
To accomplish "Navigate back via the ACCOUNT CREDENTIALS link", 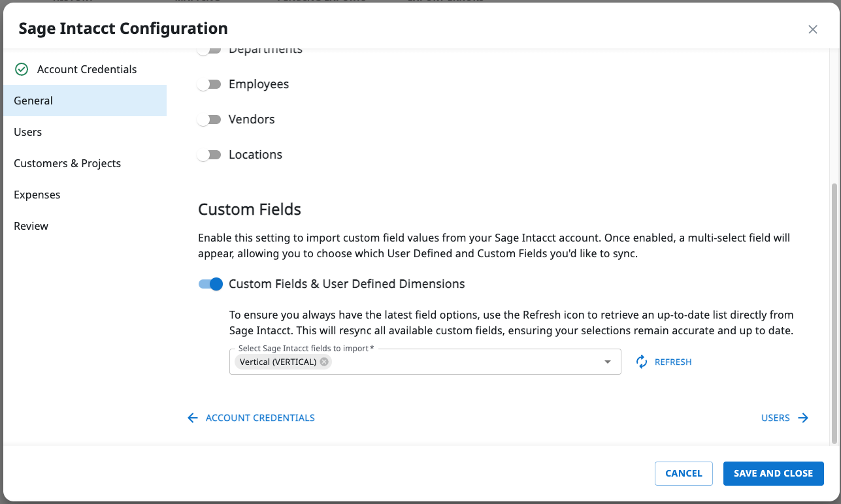I will click(260, 417).
